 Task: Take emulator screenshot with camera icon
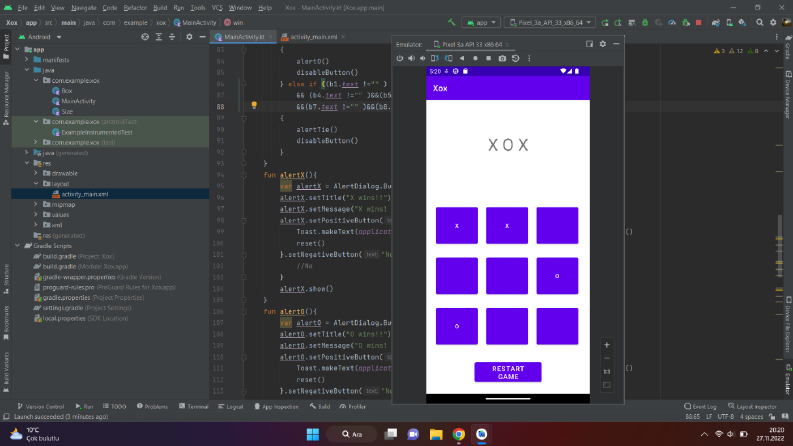click(x=502, y=58)
